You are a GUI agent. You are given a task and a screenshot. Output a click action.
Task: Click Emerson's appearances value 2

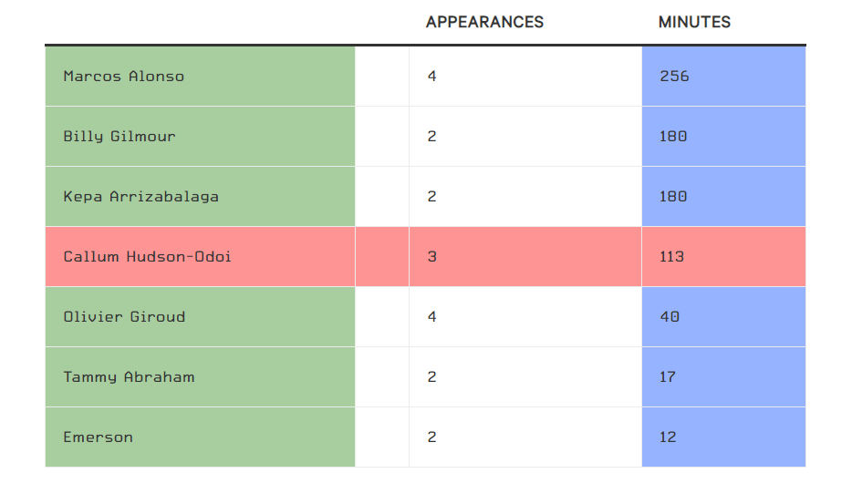click(432, 437)
